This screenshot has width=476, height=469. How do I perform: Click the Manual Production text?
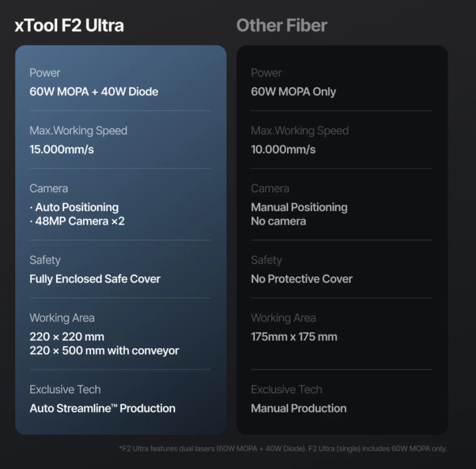coord(298,408)
